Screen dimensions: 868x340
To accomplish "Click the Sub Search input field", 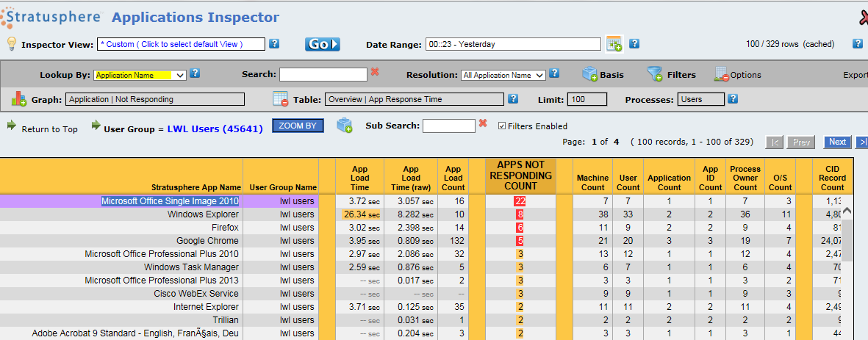I will (448, 126).
